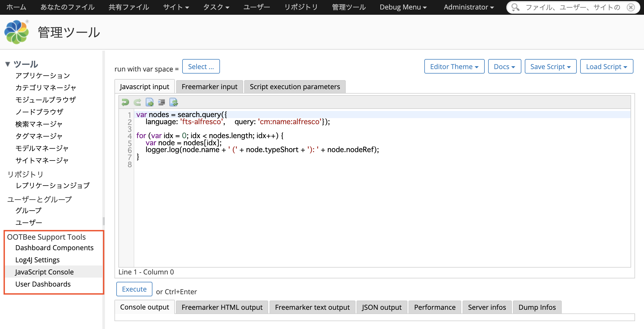Show the Script execution parameters tab
This screenshot has width=644, height=329.
[295, 87]
